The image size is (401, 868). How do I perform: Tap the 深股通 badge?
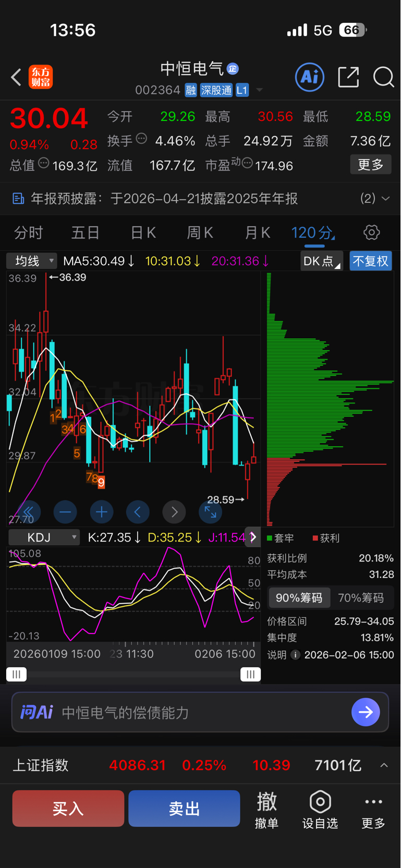[216, 90]
